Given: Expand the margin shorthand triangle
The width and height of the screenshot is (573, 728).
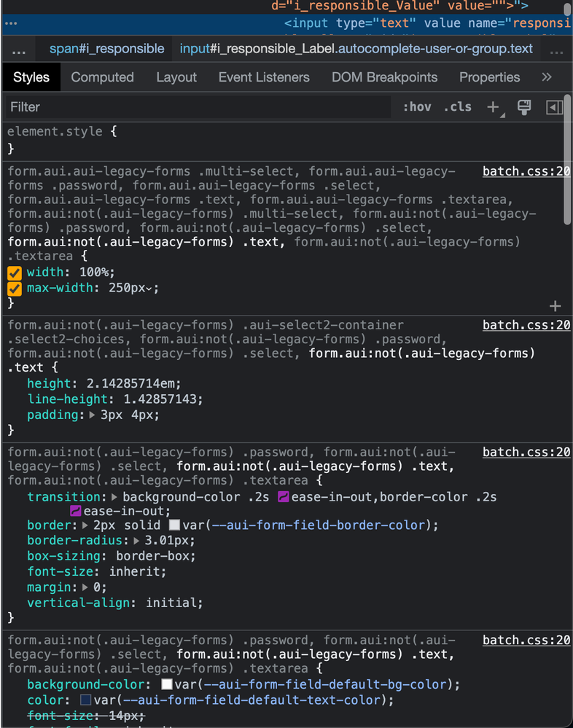Looking at the screenshot, I should (x=85, y=587).
